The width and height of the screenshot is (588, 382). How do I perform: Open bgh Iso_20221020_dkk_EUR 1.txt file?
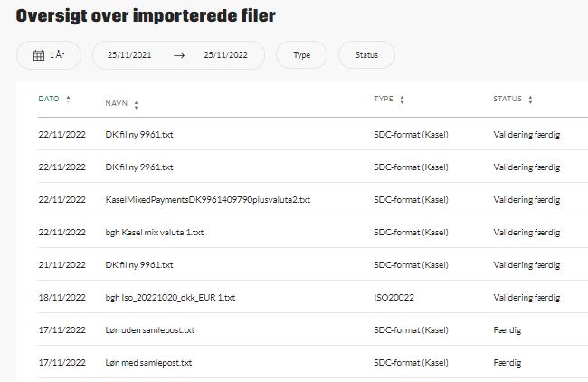pos(170,297)
